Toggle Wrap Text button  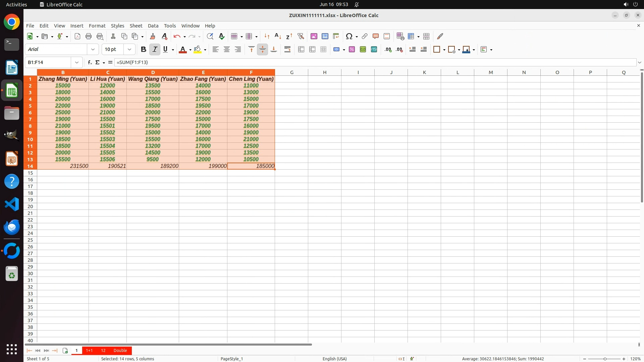pos(287,49)
